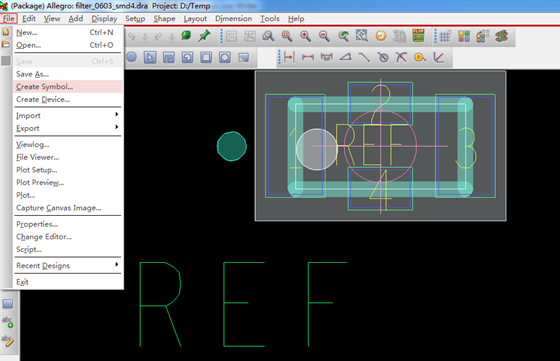The width and height of the screenshot is (560, 361).
Task: Click the shape void circle icon
Action: [187, 57]
